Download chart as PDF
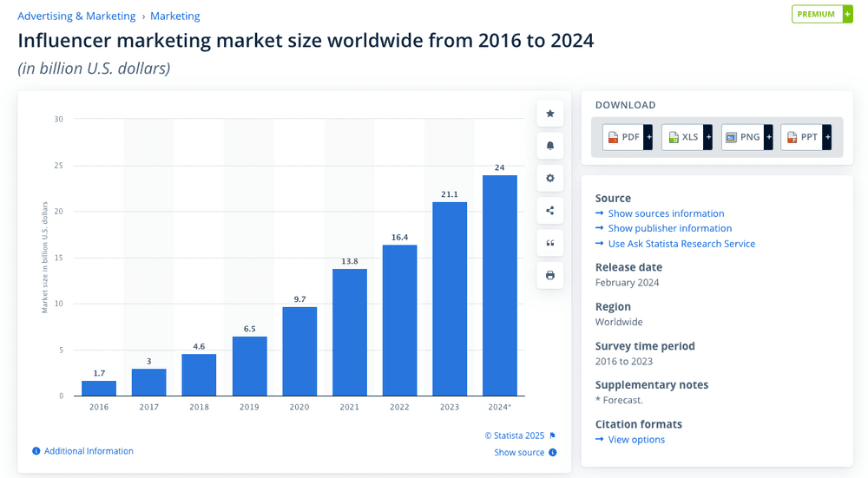 coord(628,137)
